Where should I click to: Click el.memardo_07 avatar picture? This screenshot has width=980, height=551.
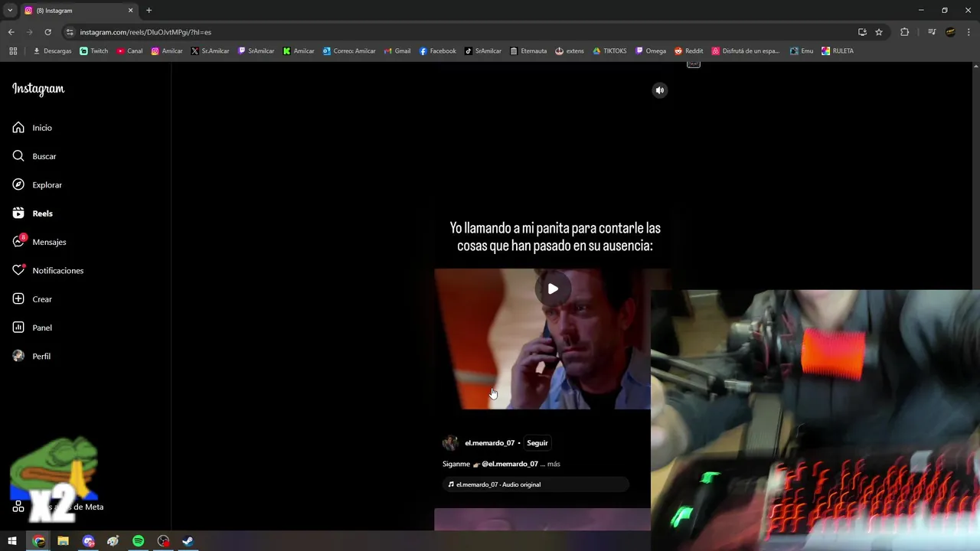coord(450,443)
